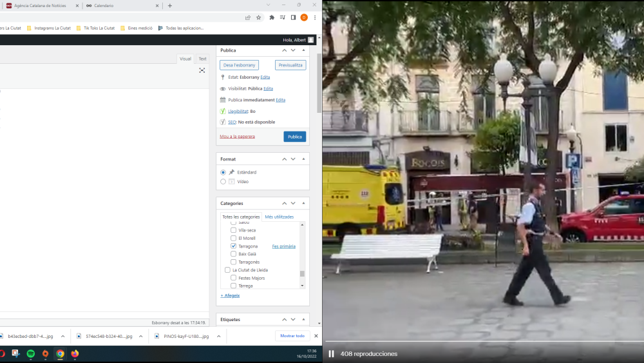644x363 pixels.
Task: Open Chrome three-dot menu
Action: click(x=315, y=17)
